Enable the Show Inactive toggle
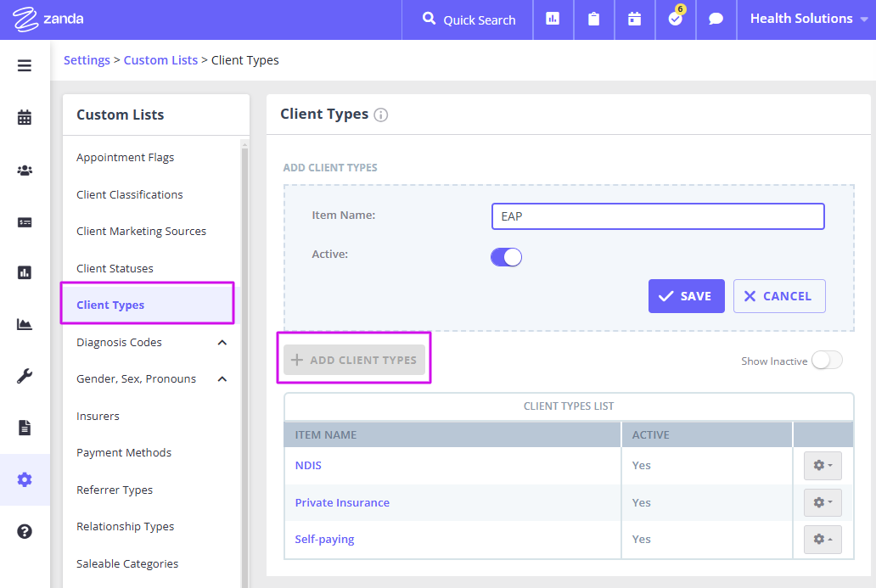This screenshot has width=876, height=588. tap(826, 361)
